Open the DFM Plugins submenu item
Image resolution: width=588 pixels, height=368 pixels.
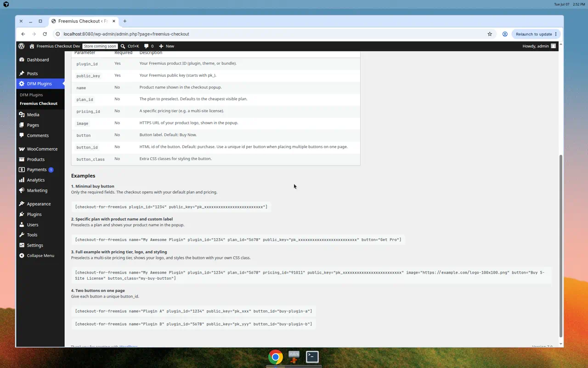(31, 95)
